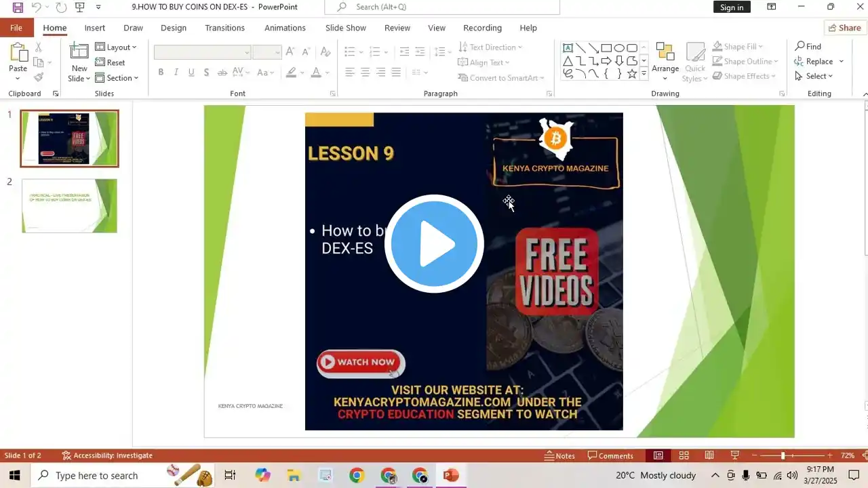Image resolution: width=868 pixels, height=488 pixels.
Task: Click the Find button in Editing group
Action: (x=808, y=46)
